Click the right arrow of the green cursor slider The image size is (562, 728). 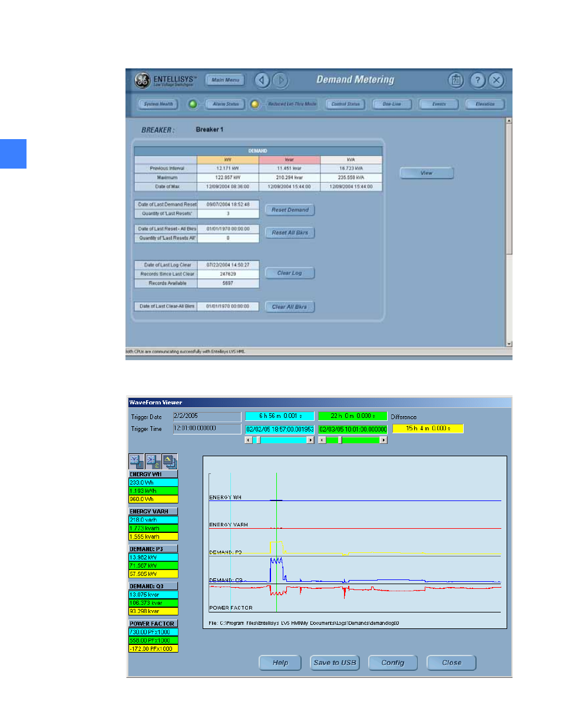coord(384,440)
